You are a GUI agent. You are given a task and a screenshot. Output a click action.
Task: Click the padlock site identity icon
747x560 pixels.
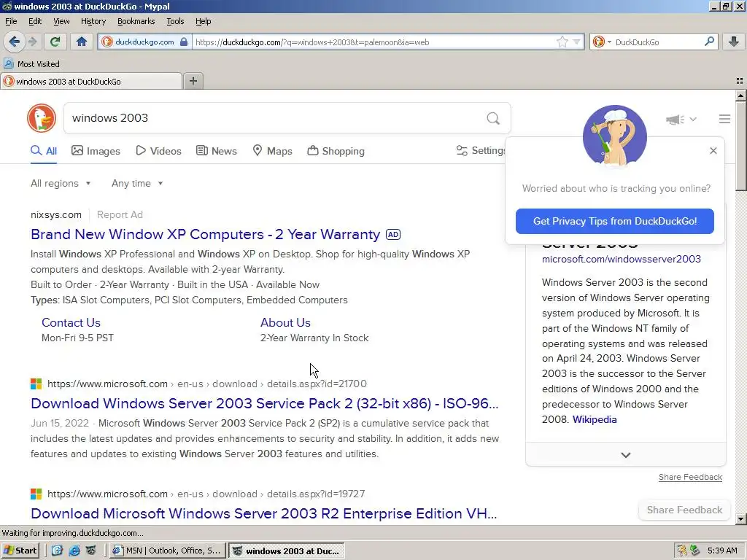tap(184, 42)
